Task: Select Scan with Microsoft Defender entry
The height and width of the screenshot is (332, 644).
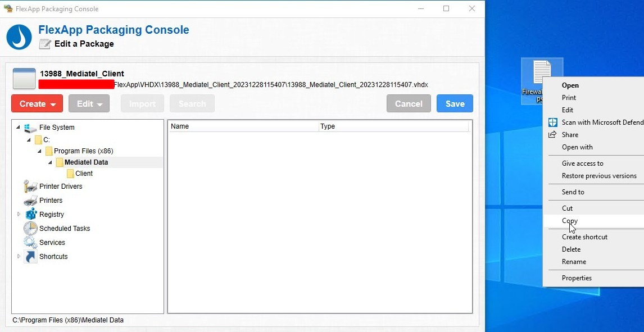Action: click(x=593, y=122)
